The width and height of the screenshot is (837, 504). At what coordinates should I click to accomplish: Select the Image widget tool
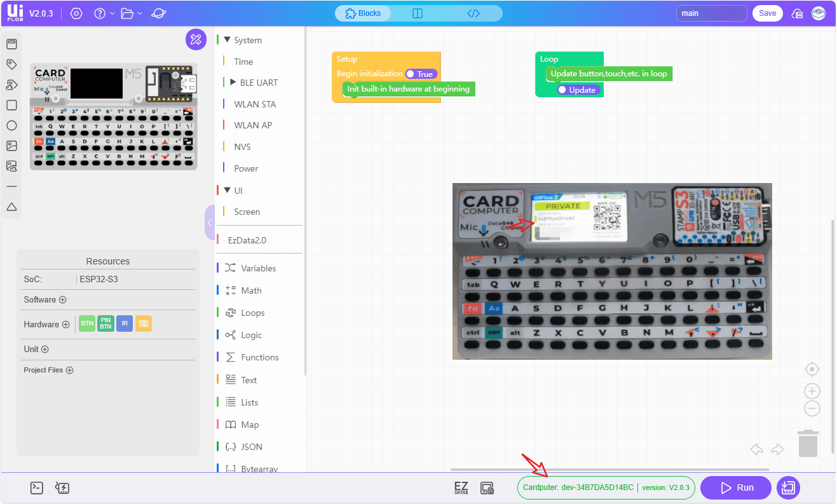(10, 146)
